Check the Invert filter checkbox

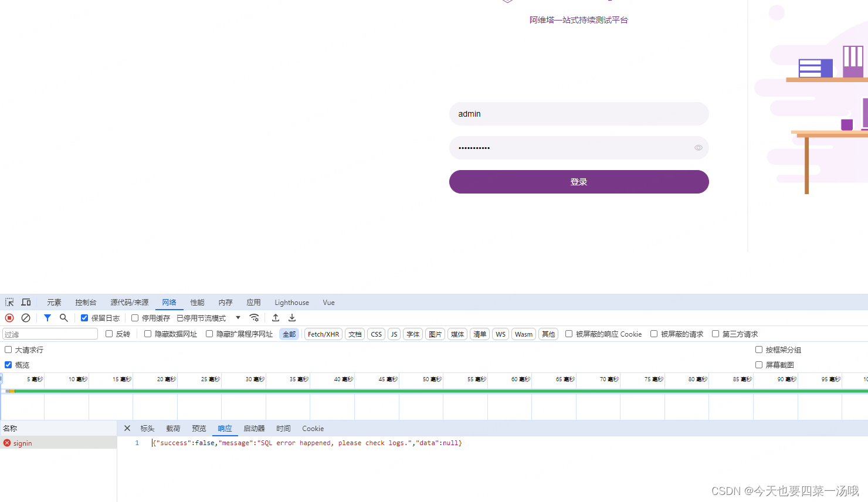(109, 334)
